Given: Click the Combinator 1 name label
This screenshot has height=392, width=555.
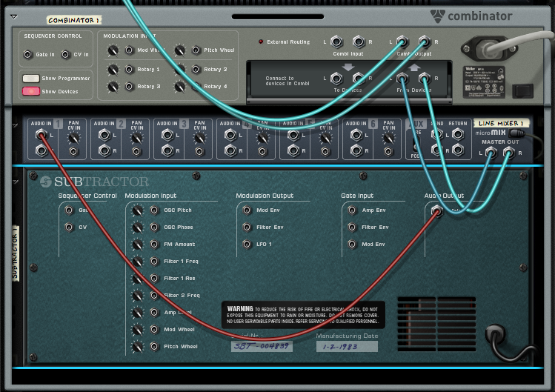Looking at the screenshot, I should point(73,20).
